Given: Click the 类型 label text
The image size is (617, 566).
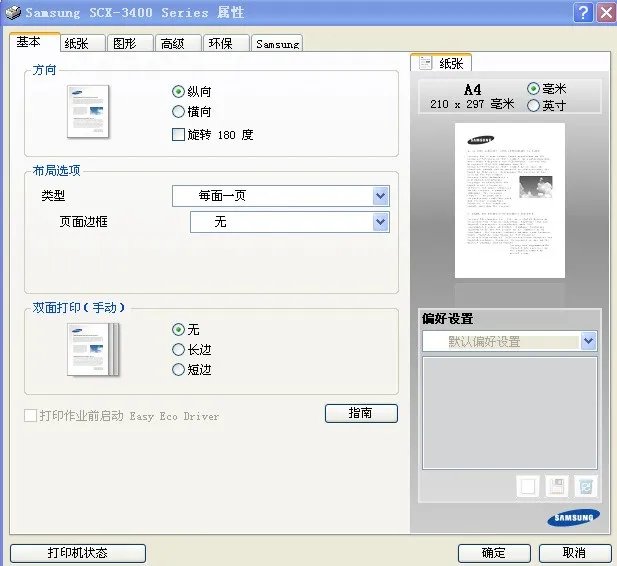Looking at the screenshot, I should coord(53,195).
